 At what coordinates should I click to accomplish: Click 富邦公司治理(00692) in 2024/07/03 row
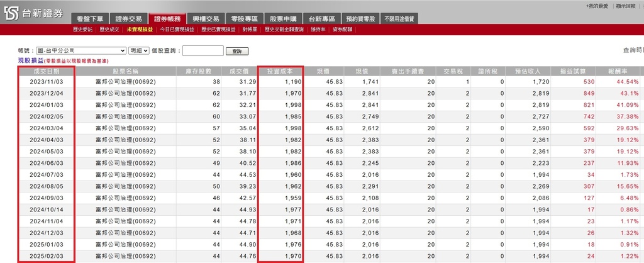tap(126, 175)
